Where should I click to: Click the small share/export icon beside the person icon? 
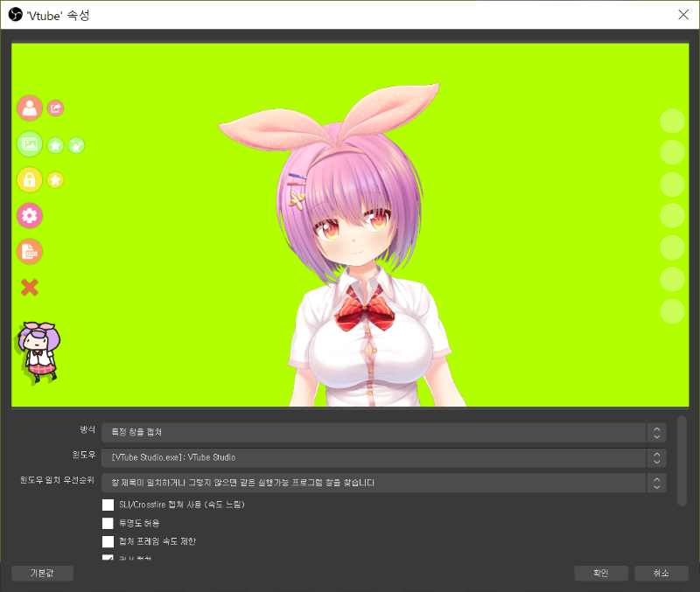pyautogui.click(x=55, y=108)
